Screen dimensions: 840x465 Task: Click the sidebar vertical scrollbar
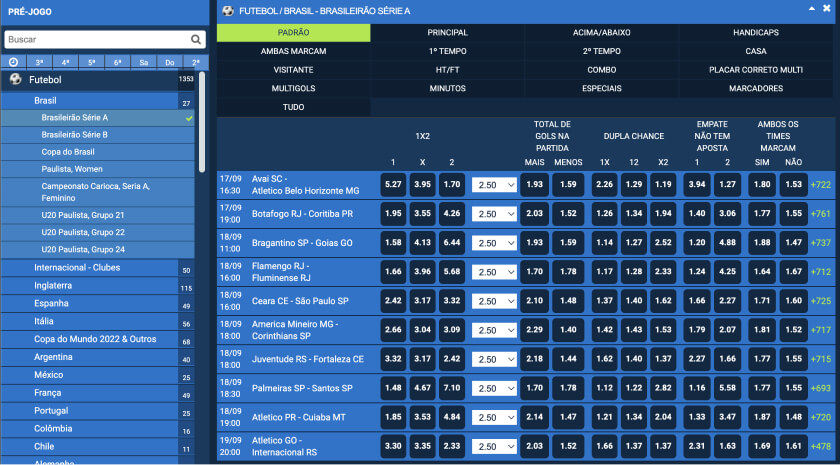click(202, 122)
